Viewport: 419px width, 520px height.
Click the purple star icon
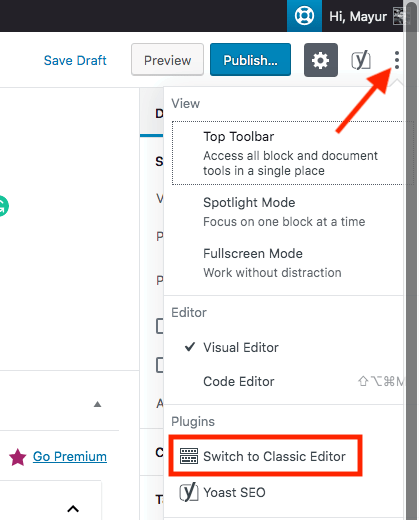pos(18,457)
